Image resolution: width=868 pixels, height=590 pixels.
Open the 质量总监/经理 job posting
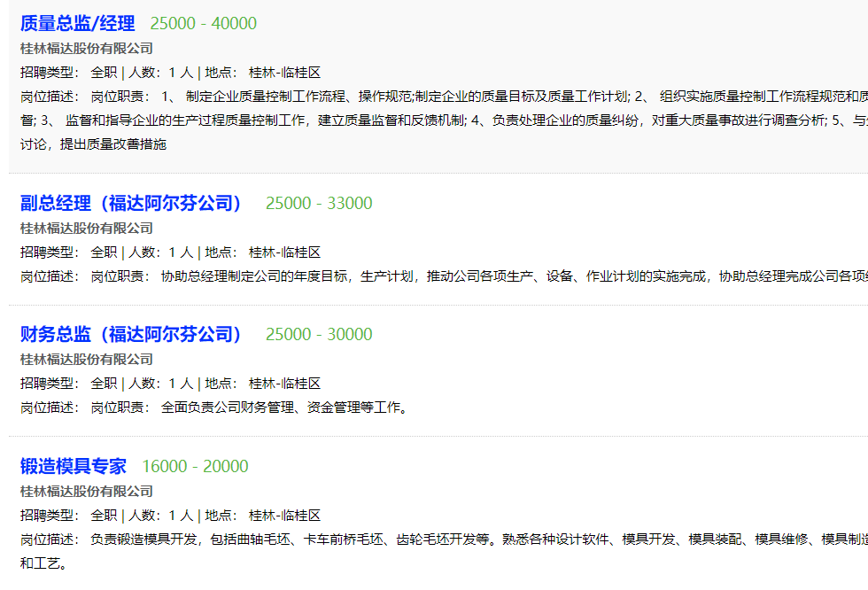point(78,23)
